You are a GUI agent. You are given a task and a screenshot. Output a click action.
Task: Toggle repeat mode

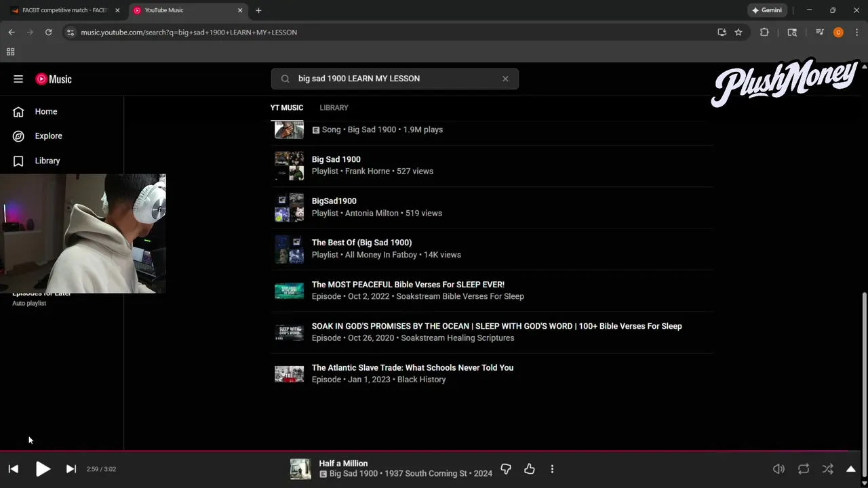pyautogui.click(x=804, y=469)
